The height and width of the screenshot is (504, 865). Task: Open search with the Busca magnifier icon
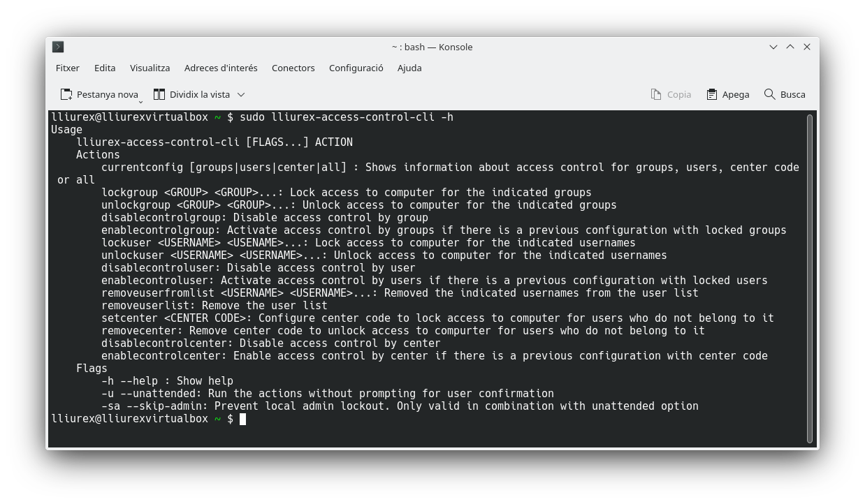pyautogui.click(x=769, y=94)
